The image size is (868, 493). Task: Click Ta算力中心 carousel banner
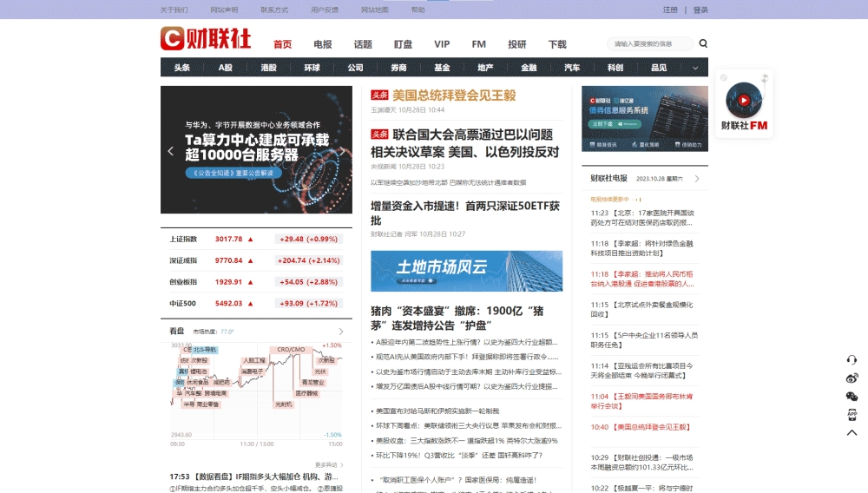click(x=256, y=149)
